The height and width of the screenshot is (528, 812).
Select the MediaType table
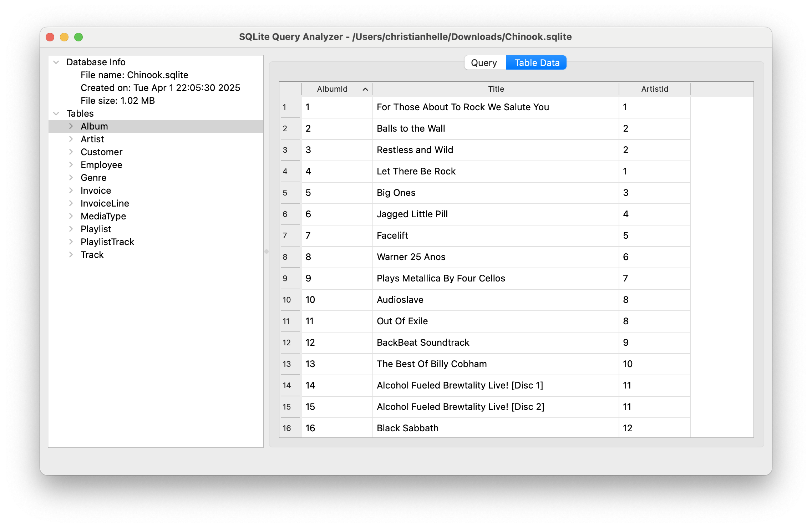click(103, 216)
